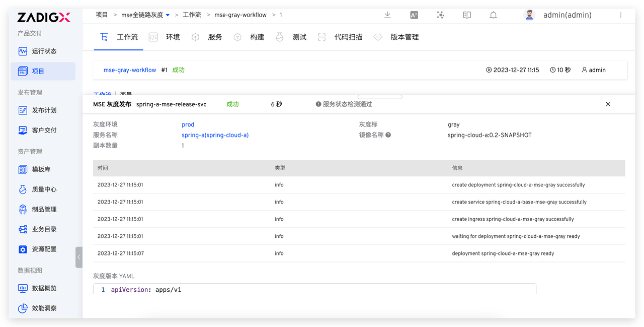This screenshot has width=644, height=327.
Task: Switch language using the translate icon
Action: coord(414,15)
